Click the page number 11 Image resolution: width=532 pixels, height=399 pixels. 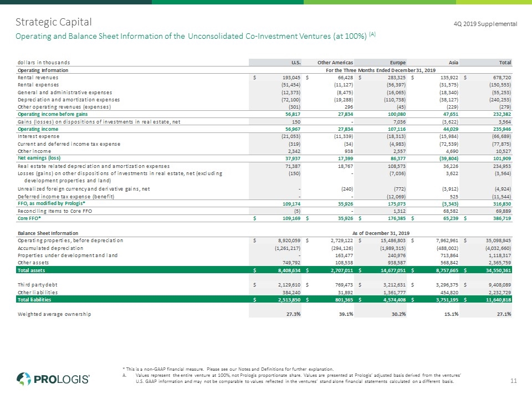coord(514,381)
